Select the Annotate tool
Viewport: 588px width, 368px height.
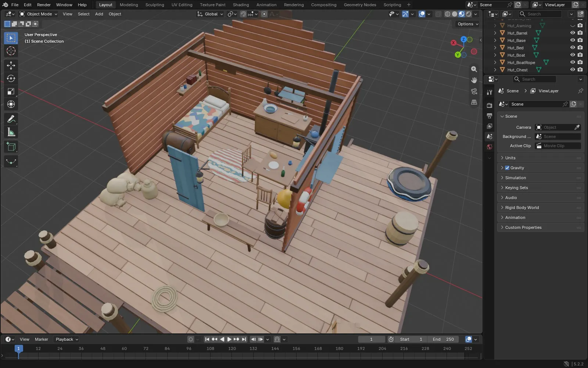[11, 119]
